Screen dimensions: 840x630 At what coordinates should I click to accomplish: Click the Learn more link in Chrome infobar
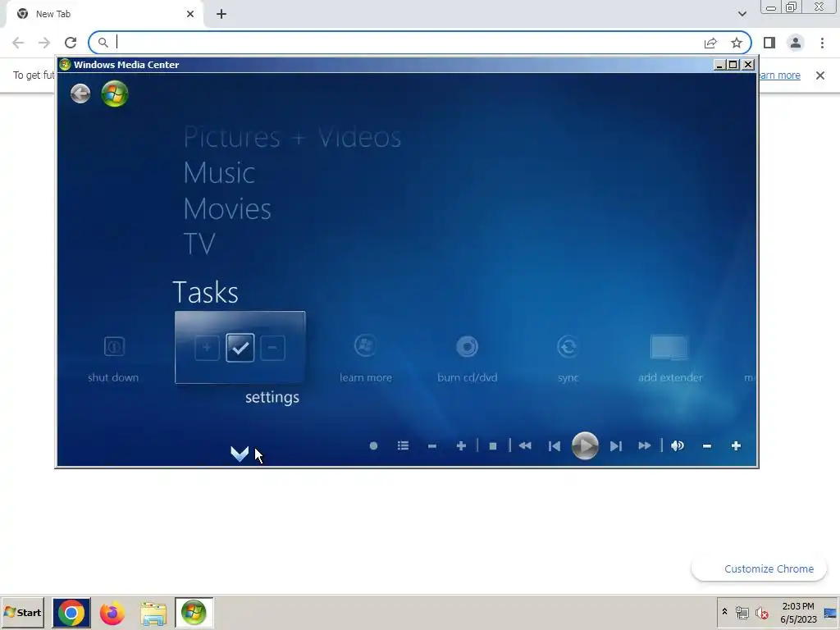click(x=779, y=75)
